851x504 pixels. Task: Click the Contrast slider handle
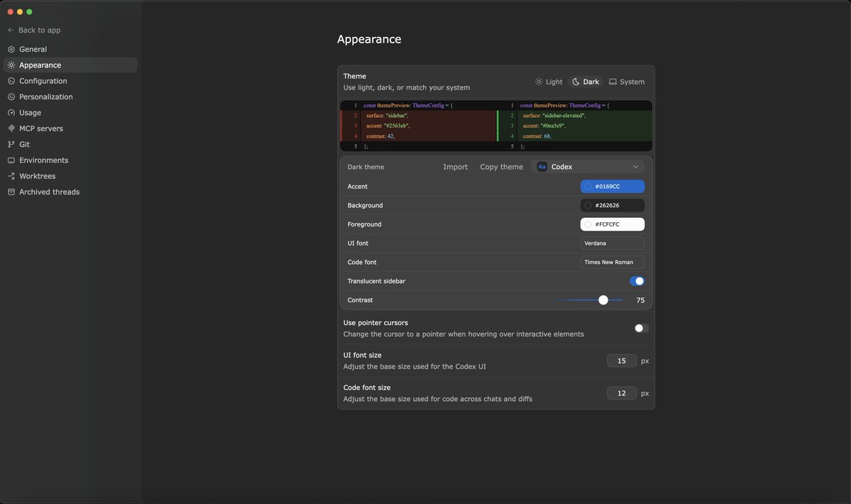(x=603, y=300)
